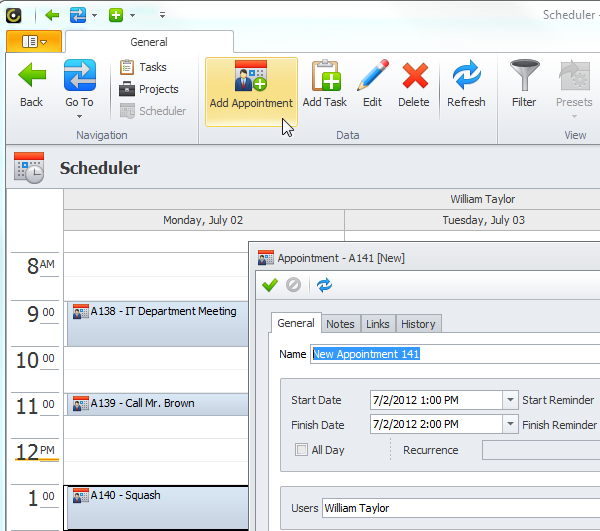Click the Add Task icon
Viewport: 600px width, 531px height.
pyautogui.click(x=325, y=78)
